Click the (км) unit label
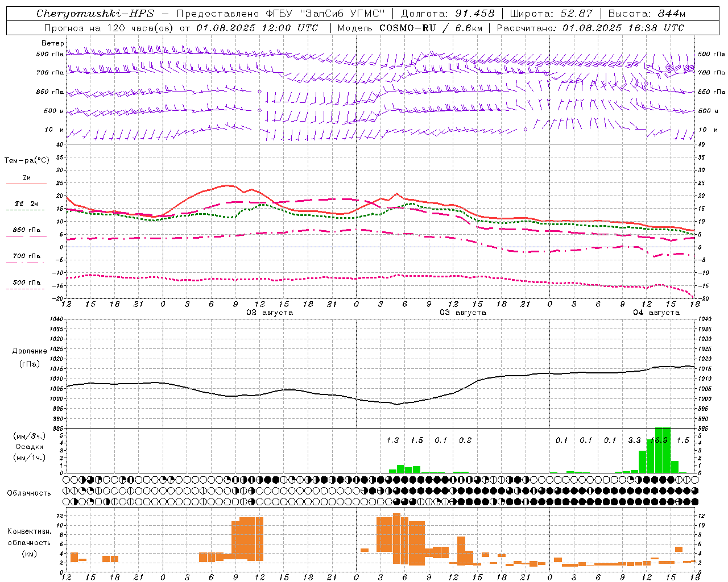Screen dimensions: 728x582 point(29,554)
